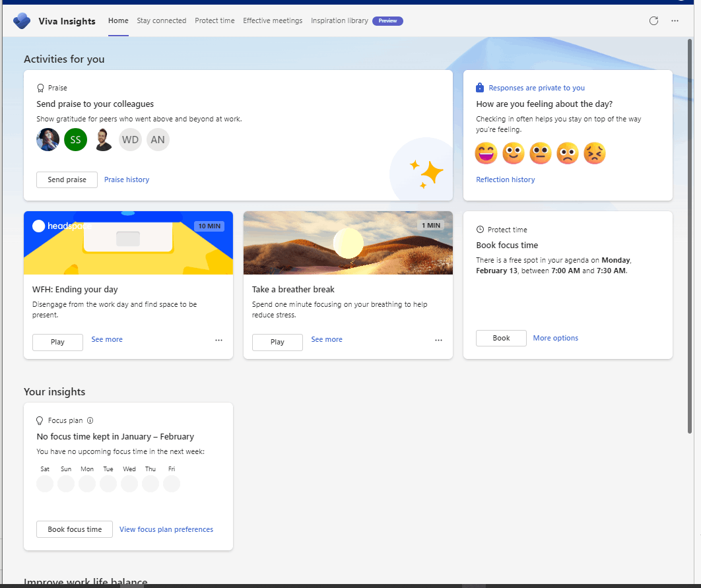Screen dimensions: 701x588
Task: Play the WFH: Ending your day meditation
Action: (57, 343)
